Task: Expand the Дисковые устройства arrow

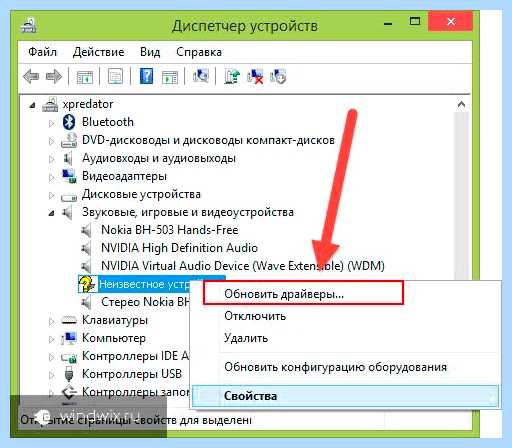Action: [x=51, y=195]
